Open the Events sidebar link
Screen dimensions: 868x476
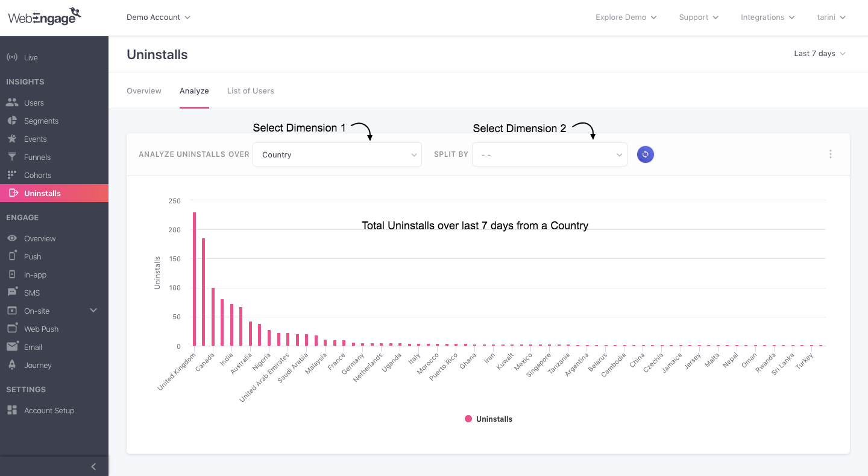(36, 139)
